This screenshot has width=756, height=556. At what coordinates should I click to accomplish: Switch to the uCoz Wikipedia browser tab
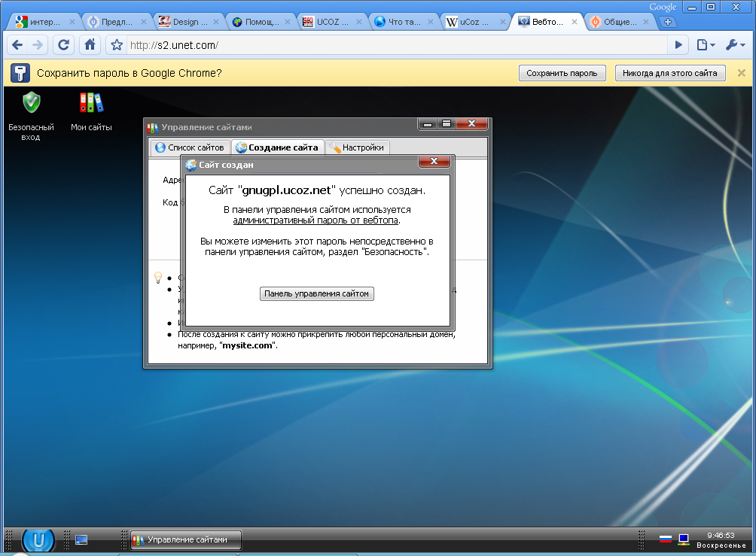[474, 22]
